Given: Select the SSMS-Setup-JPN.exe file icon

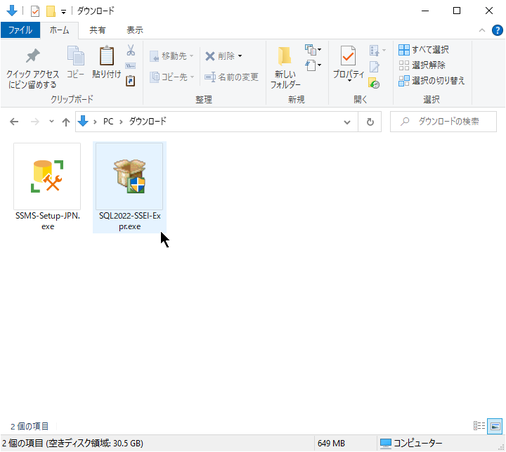Looking at the screenshot, I should (47, 176).
